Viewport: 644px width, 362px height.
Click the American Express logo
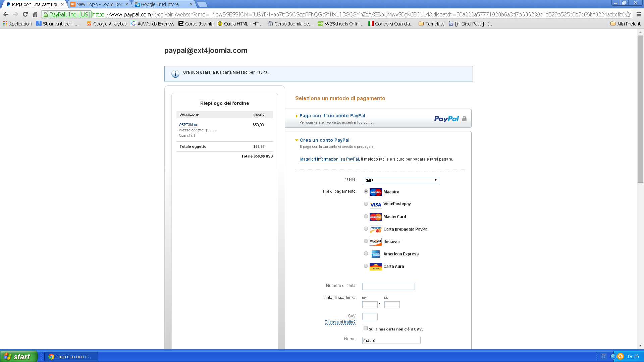click(376, 254)
